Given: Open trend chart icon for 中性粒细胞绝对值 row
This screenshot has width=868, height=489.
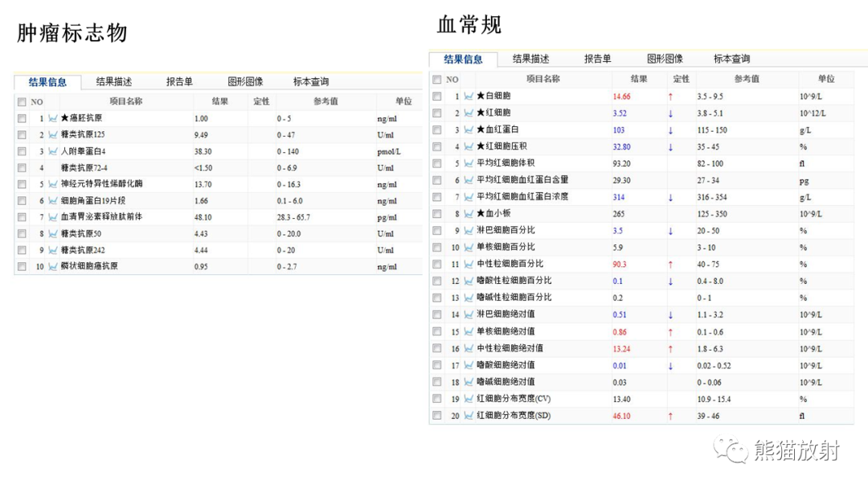Looking at the screenshot, I should pos(469,348).
